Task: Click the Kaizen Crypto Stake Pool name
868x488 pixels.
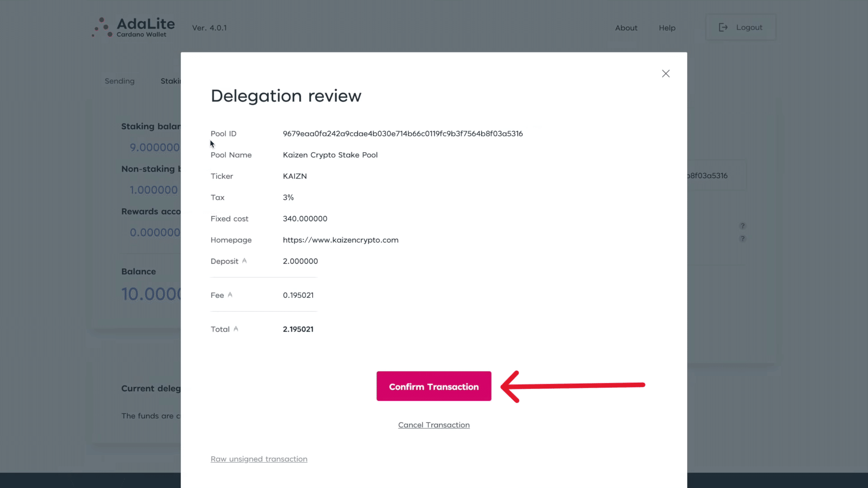Action: (330, 155)
